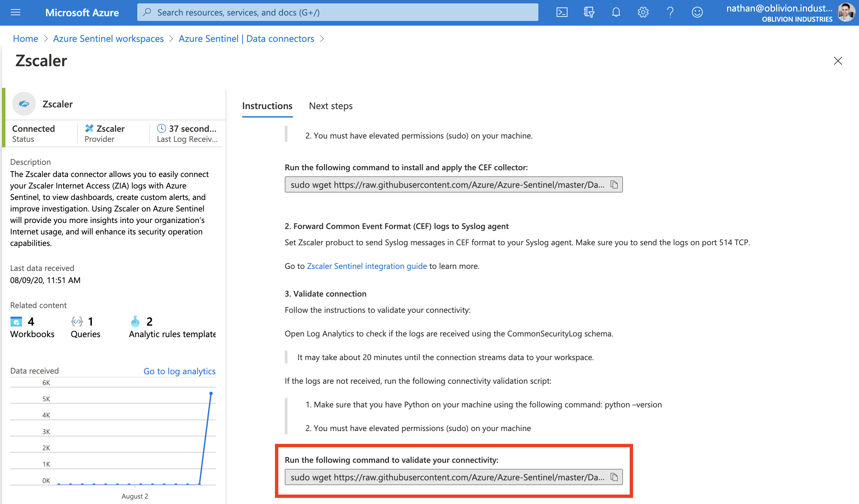This screenshot has height=504, width=859.
Task: Close the Zscaler connector blade
Action: 837,61
